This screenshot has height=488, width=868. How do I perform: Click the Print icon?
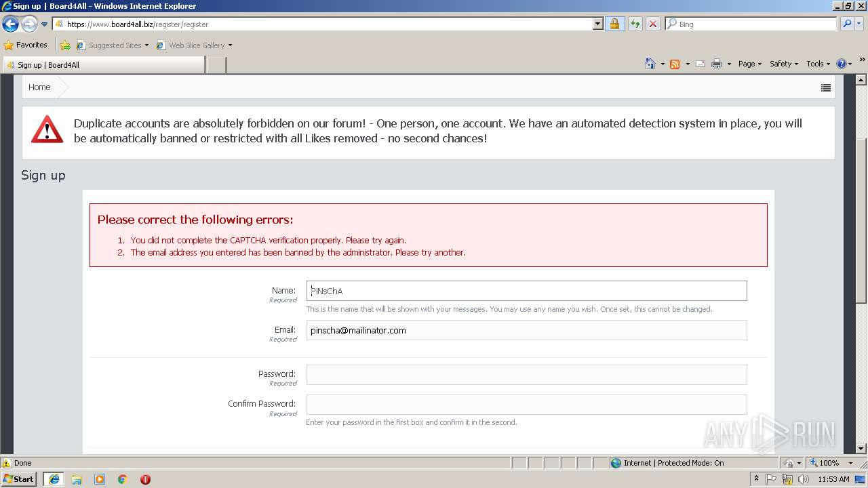(x=717, y=64)
